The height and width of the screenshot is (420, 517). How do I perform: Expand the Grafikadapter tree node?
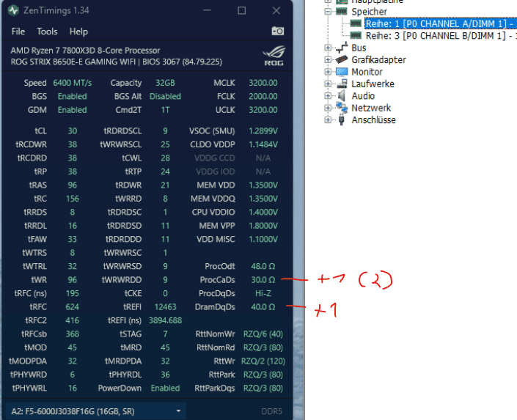[x=328, y=59]
